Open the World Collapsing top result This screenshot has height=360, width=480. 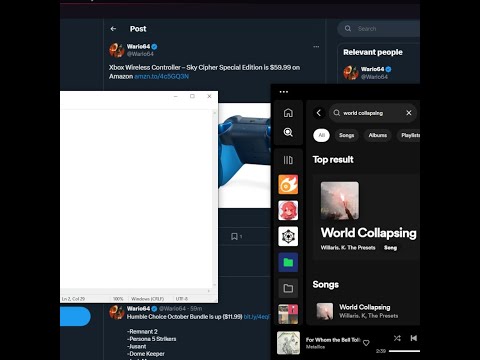(367, 217)
